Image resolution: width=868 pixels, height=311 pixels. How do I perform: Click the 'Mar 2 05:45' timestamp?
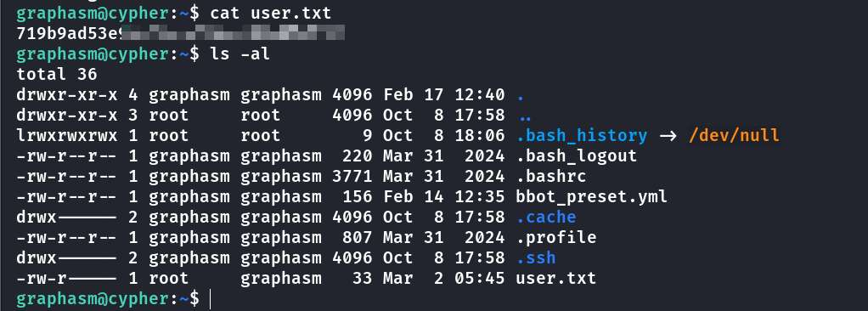pos(444,279)
